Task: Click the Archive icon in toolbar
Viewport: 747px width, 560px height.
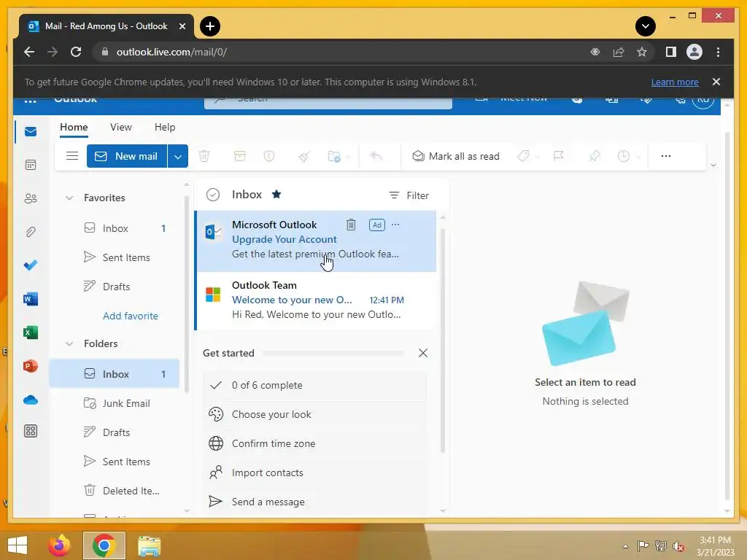Action: pos(239,156)
